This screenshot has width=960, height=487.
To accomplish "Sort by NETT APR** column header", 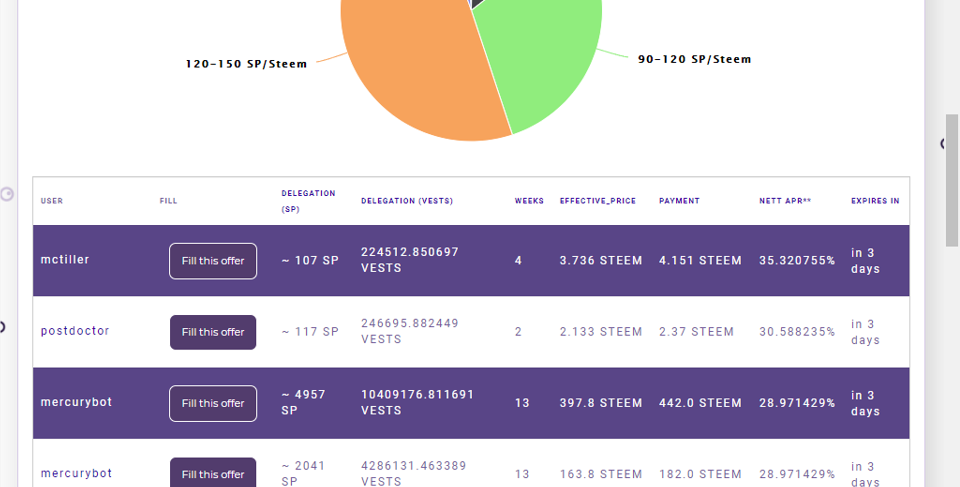I will pos(785,201).
